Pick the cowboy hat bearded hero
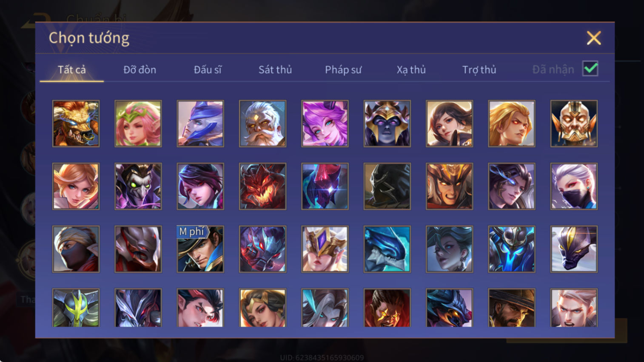 pyautogui.click(x=512, y=308)
